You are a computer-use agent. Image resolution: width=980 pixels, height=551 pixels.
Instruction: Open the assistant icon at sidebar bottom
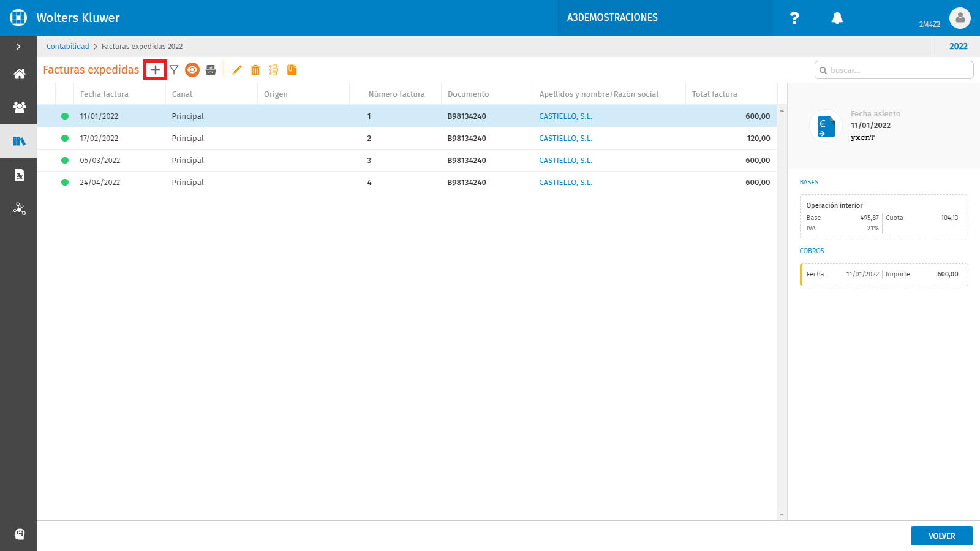click(x=20, y=534)
